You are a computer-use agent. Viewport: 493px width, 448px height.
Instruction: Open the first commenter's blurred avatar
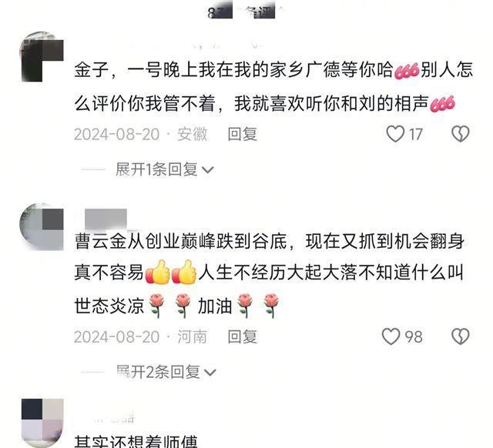(x=42, y=56)
